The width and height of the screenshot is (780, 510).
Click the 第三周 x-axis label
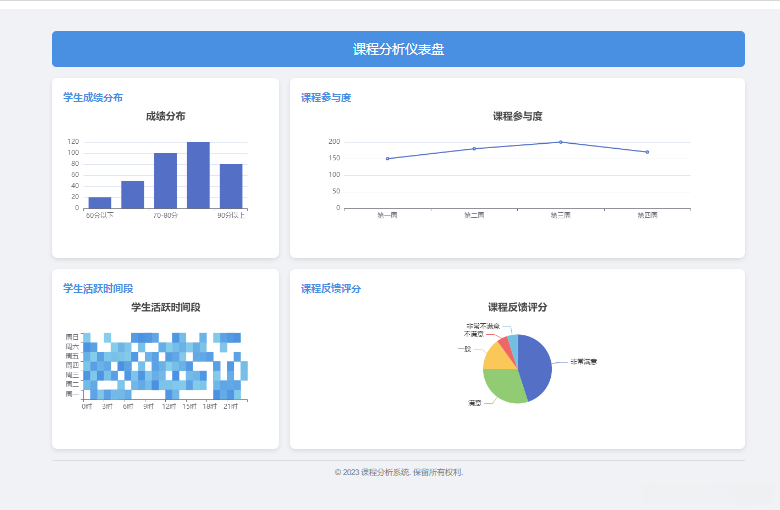[561, 215]
